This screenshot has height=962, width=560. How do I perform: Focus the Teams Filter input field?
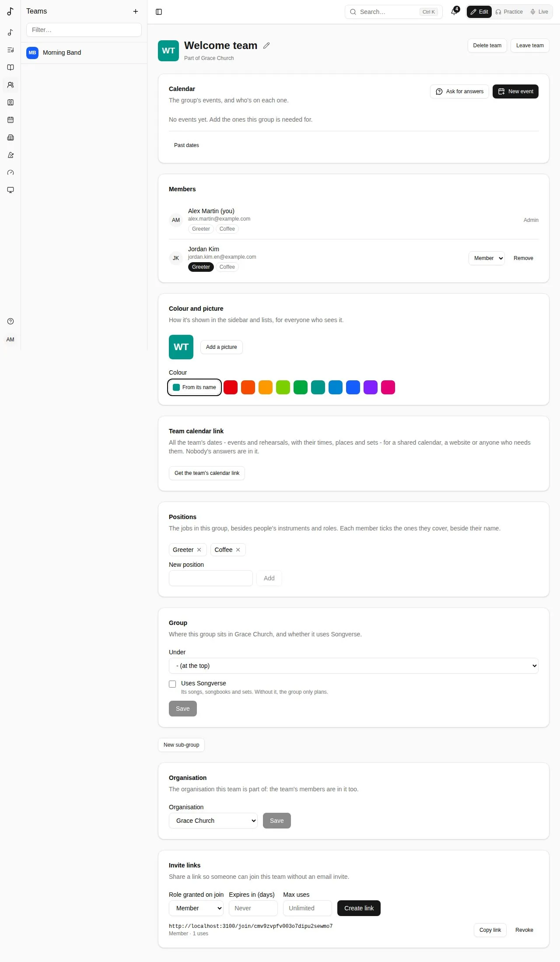pyautogui.click(x=84, y=30)
